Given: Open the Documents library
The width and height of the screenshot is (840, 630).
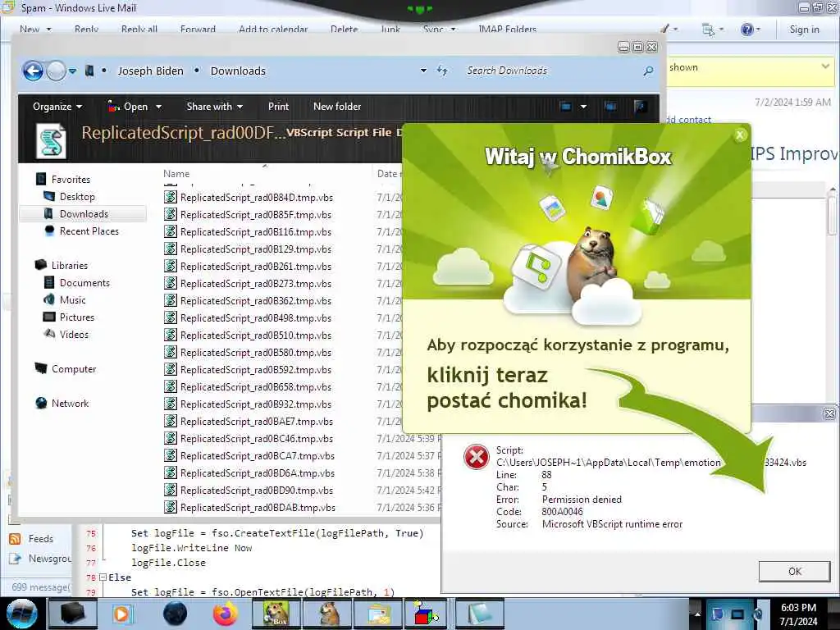Looking at the screenshot, I should point(84,283).
